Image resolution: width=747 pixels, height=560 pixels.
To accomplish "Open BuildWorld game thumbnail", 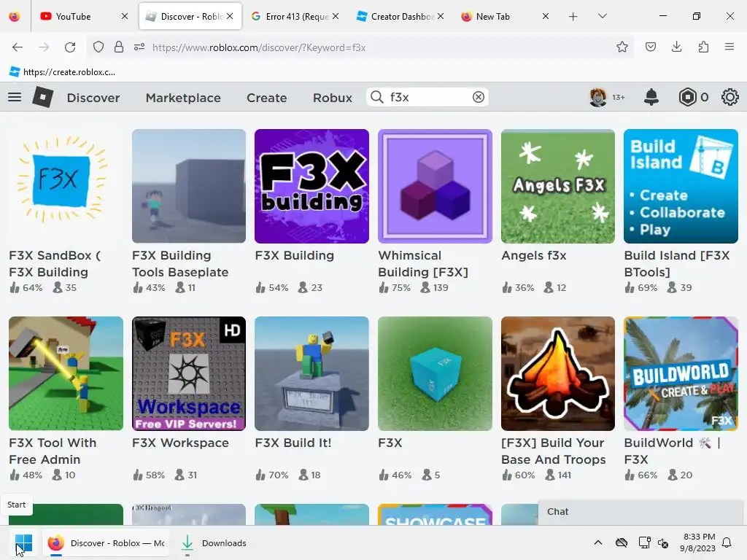I will tap(681, 373).
